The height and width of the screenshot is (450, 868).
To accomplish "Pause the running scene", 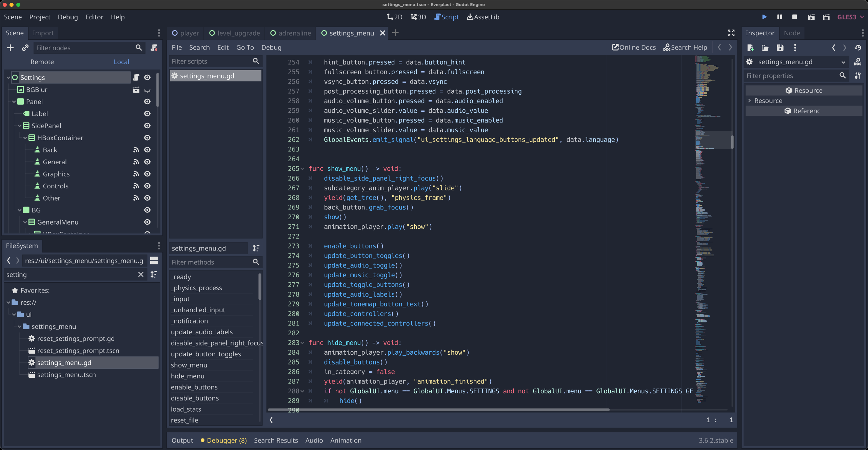I will click(x=780, y=17).
